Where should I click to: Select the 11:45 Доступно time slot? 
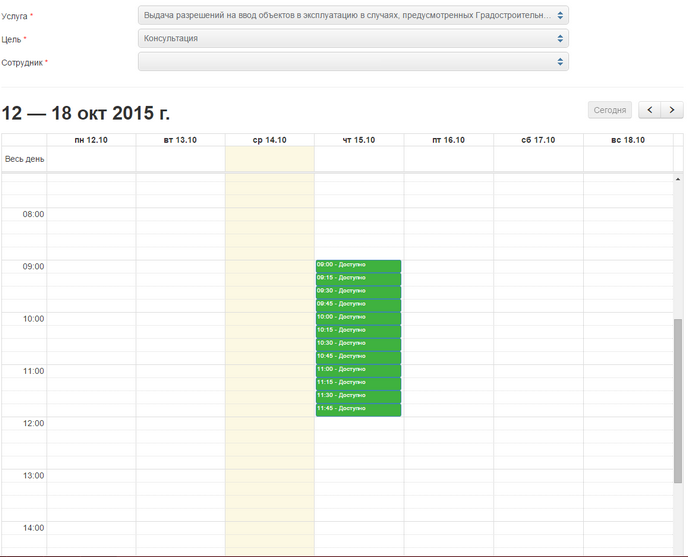[358, 409]
